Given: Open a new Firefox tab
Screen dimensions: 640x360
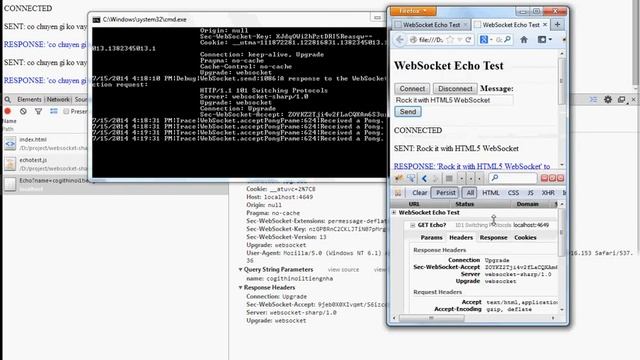Looking at the screenshot, I should (x=557, y=24).
